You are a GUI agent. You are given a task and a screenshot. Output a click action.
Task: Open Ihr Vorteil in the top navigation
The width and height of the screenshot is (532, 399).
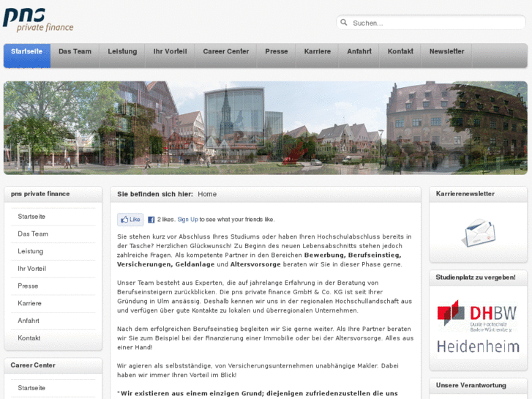170,56
